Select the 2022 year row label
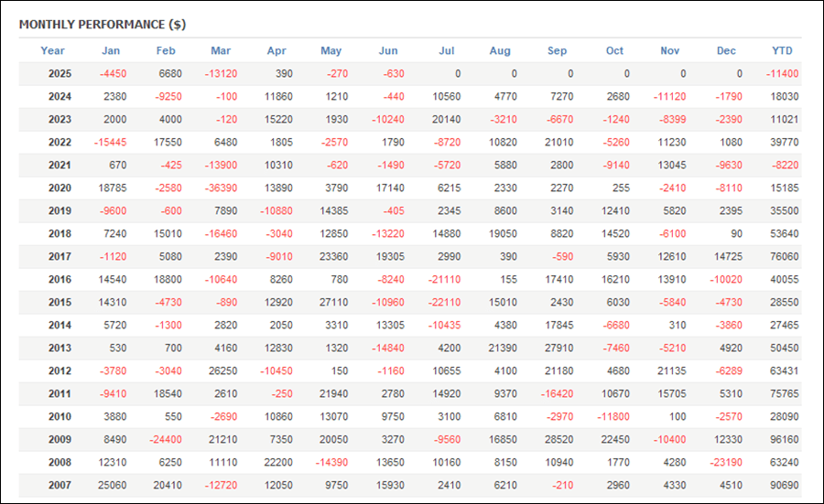 [x=60, y=143]
